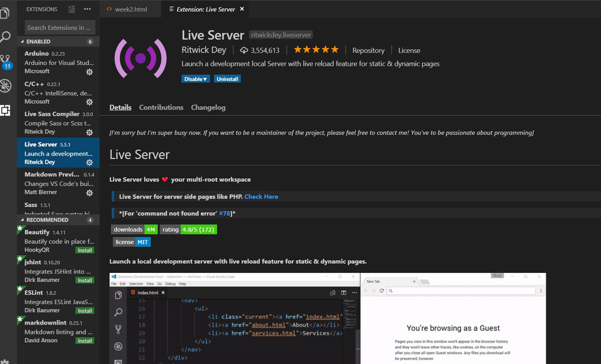Open the Debug view in activity bar
601x364 pixels.
(6, 86)
